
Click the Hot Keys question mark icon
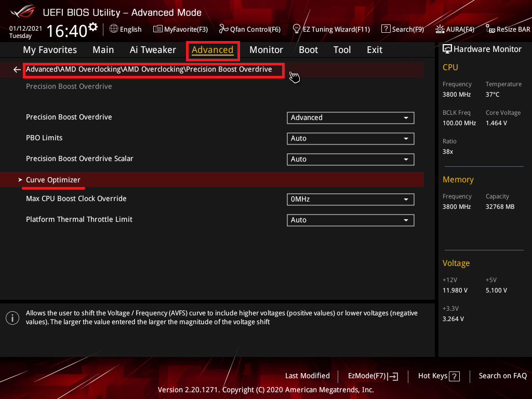454,376
